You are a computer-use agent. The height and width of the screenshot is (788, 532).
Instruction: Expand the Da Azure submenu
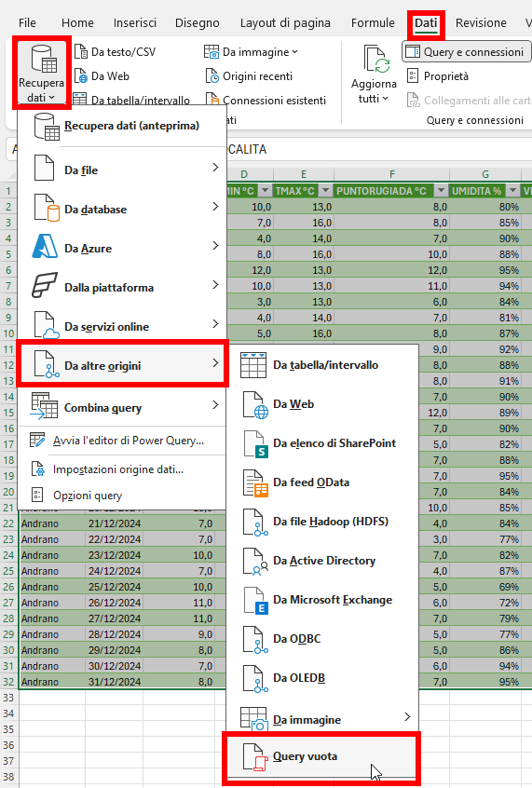pyautogui.click(x=122, y=249)
